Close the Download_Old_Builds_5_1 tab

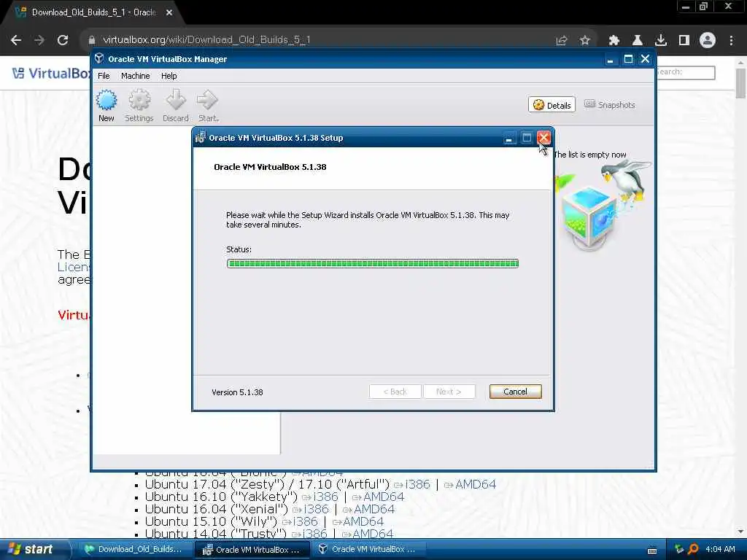tap(169, 12)
